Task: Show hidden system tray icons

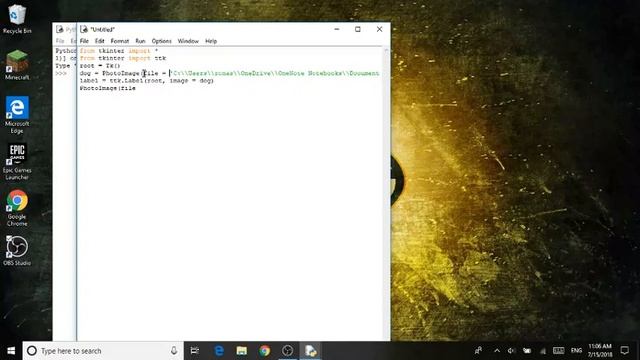Action: pos(497,351)
